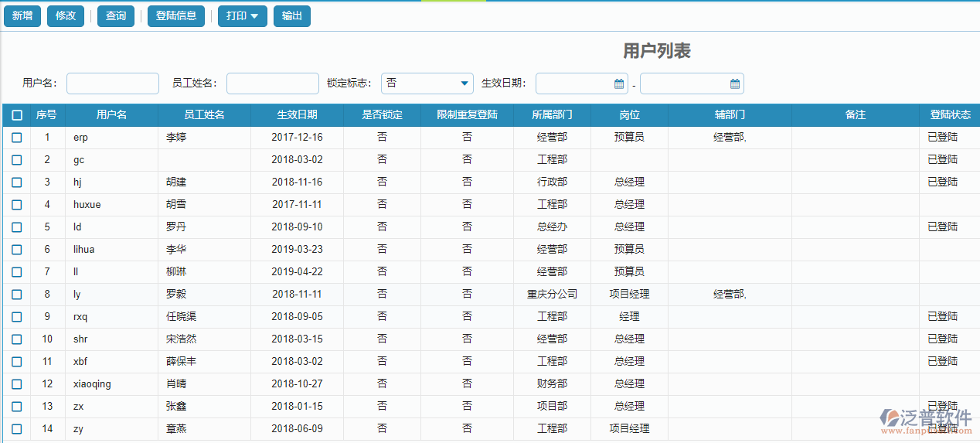Click the 修改 button
Screen dimensions: 980x443
coord(66,15)
